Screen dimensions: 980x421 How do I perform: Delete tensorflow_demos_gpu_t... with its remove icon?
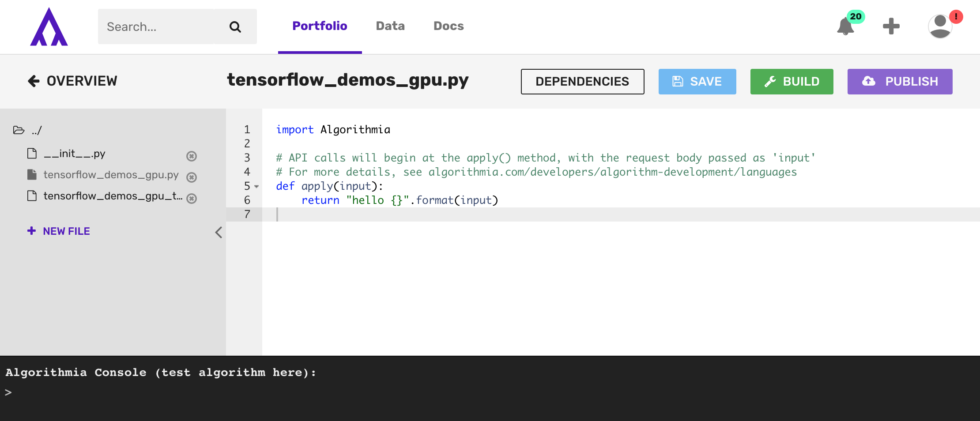click(191, 198)
